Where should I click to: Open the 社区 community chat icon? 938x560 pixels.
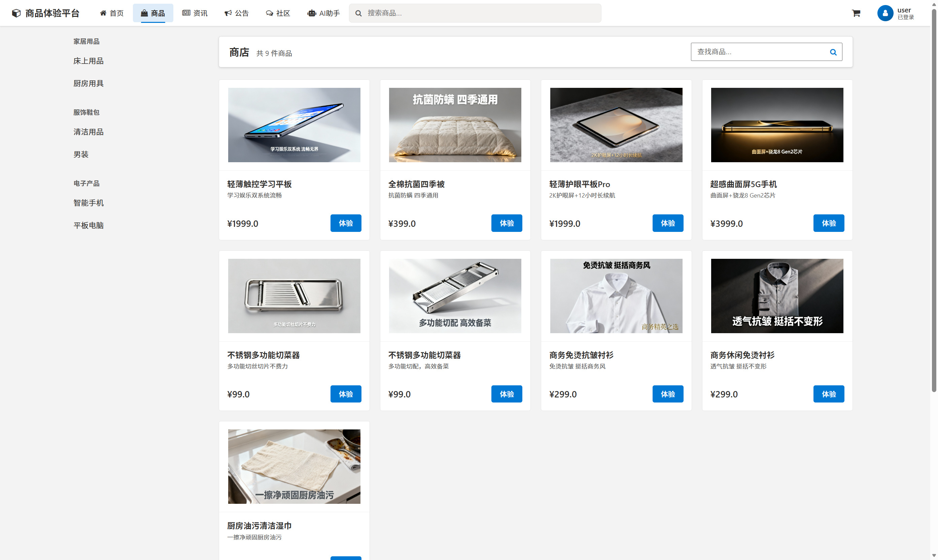click(269, 13)
